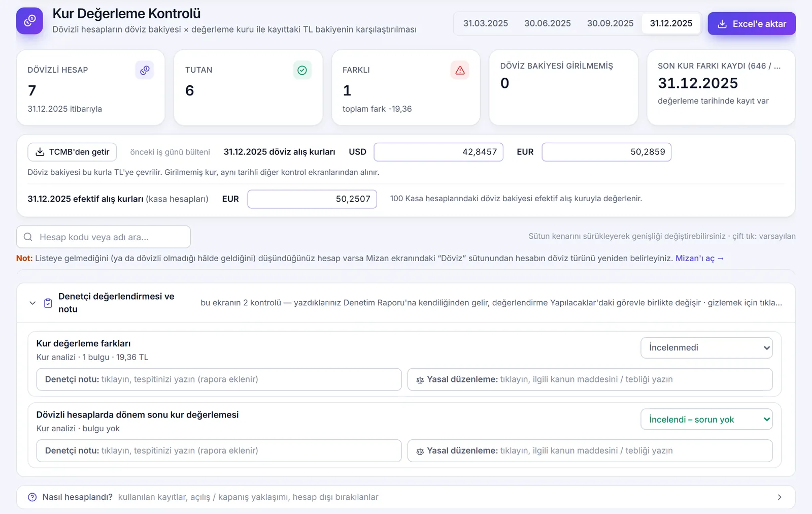812x514 pixels.
Task: Fetch rates with TCMB'den getir button
Action: [x=72, y=152]
